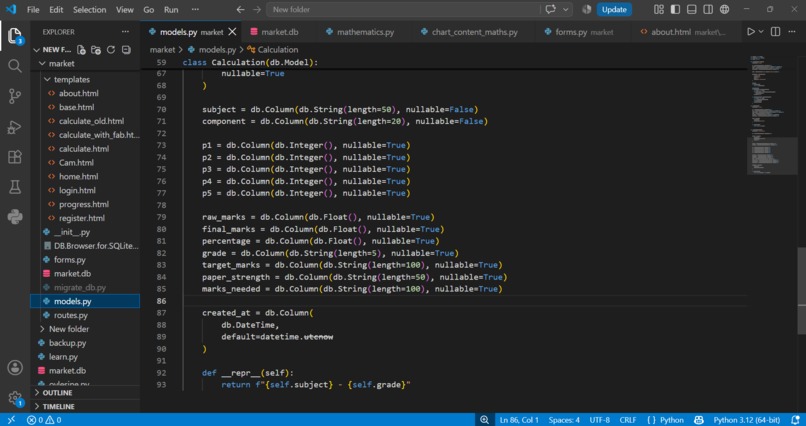Click the New folder search box
The width and height of the screenshot is (806, 426).
(x=404, y=10)
